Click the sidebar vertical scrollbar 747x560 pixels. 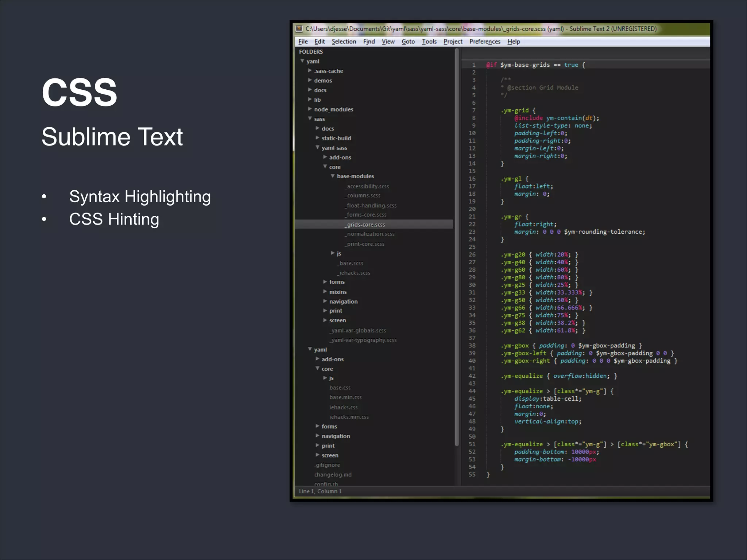click(x=457, y=248)
